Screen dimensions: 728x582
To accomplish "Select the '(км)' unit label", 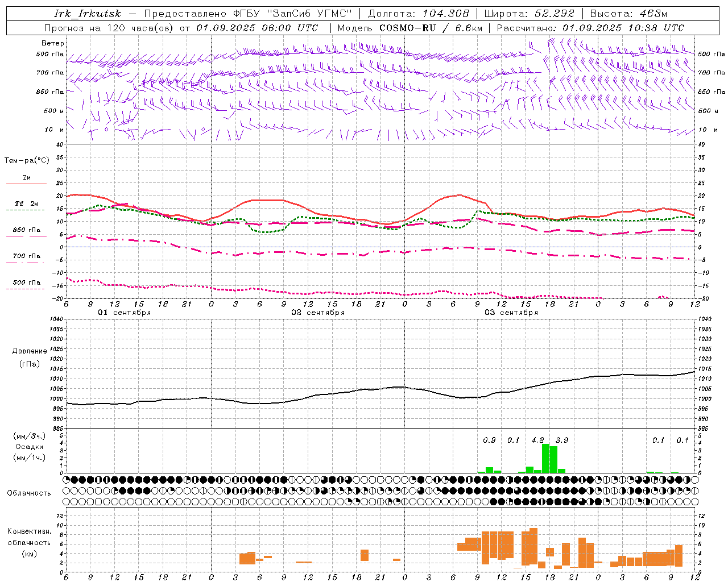I will pos(29,554).
